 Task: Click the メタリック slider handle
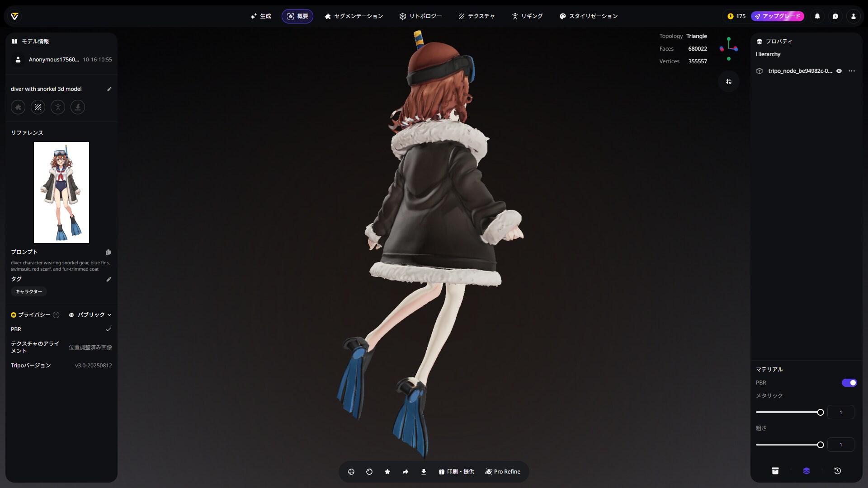pyautogui.click(x=820, y=412)
